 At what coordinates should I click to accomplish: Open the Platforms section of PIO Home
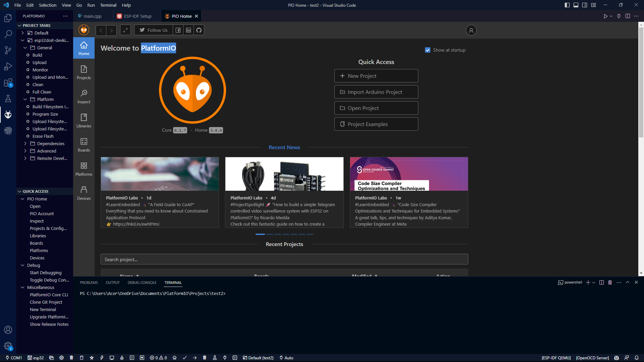[x=84, y=169]
